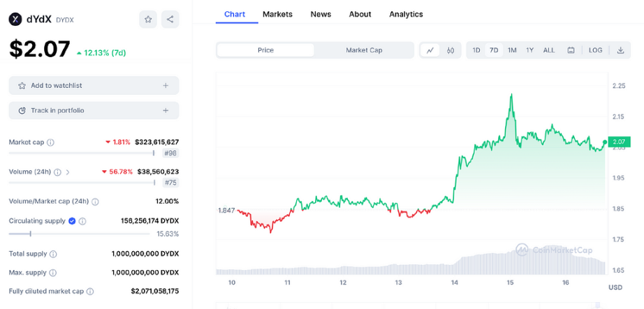
Task: Expand the Volume (24h) chevron
Action: point(68,172)
